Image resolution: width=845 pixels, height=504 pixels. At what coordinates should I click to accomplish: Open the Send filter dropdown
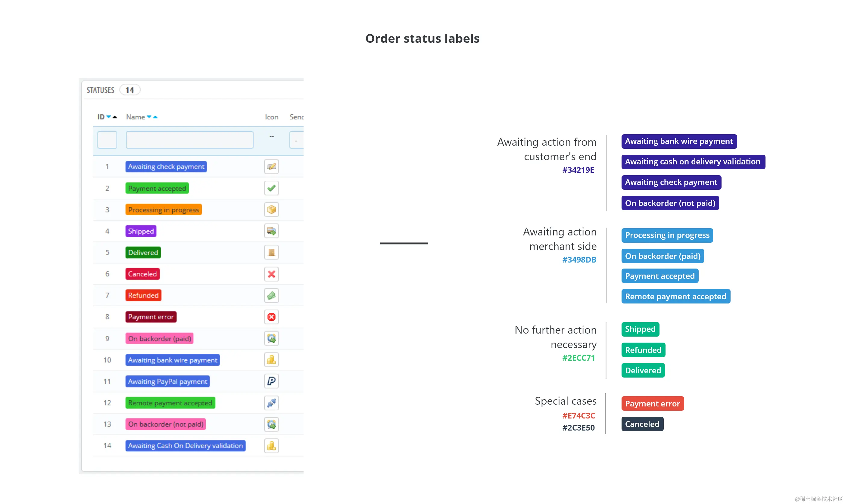[296, 140]
